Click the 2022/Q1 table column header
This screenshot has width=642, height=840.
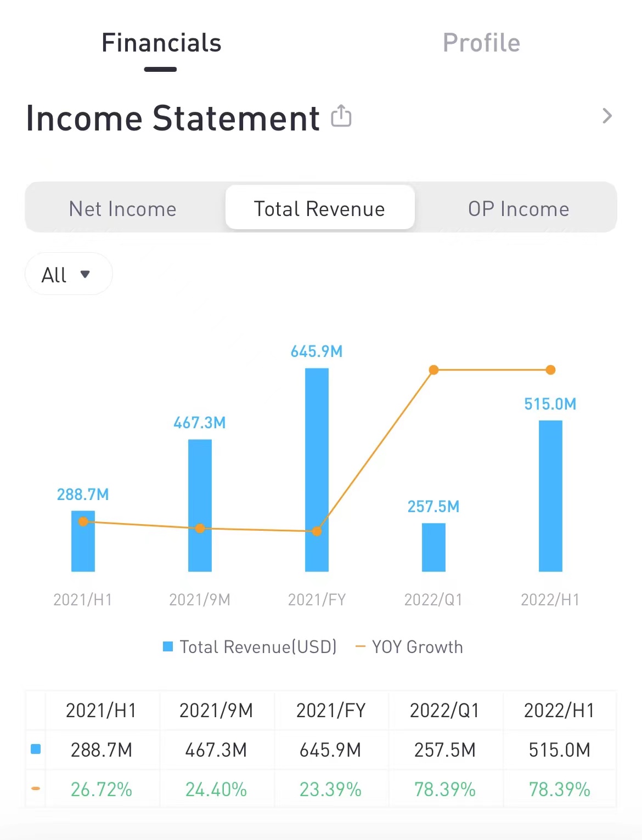pyautogui.click(x=445, y=711)
